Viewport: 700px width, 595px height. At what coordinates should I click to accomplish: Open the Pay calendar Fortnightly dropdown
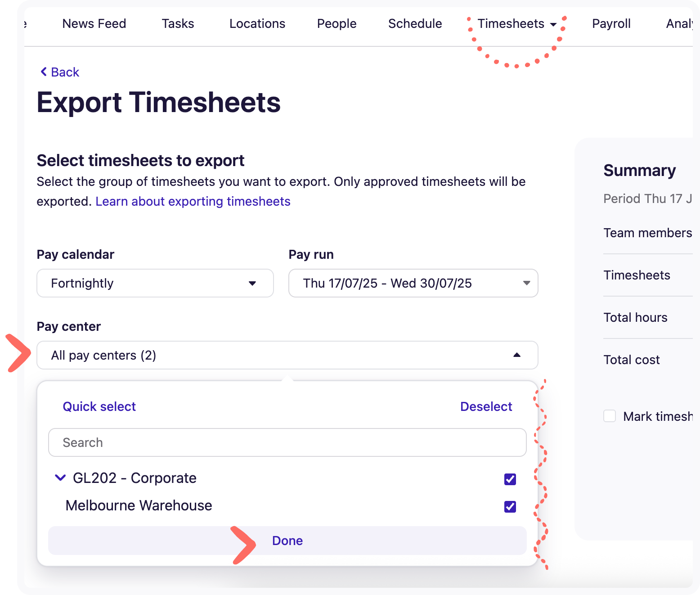pos(155,283)
